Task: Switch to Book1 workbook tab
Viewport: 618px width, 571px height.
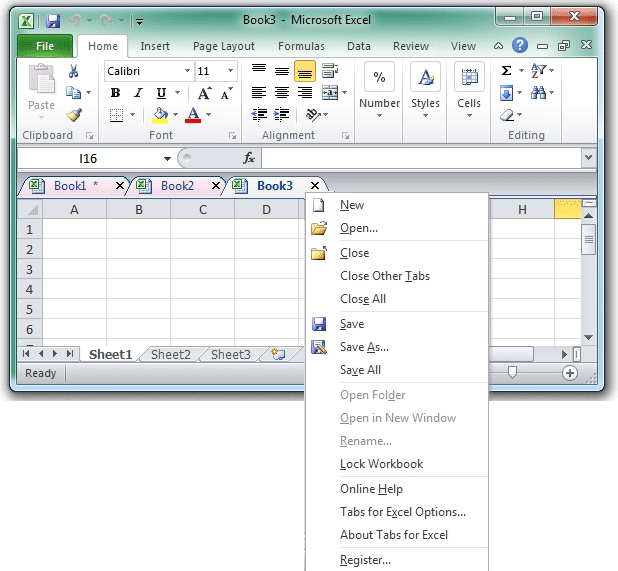Action: pos(70,186)
